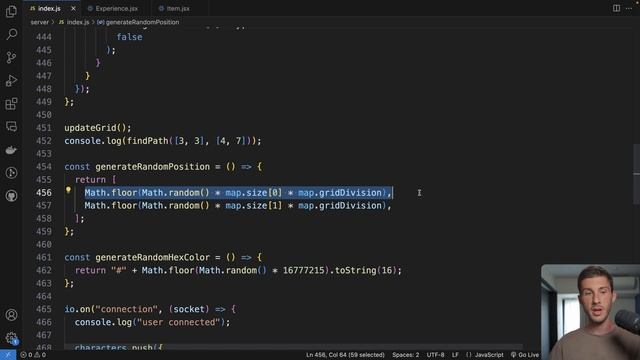Open the Source Control view
Image resolution: width=640 pixels, height=360 pixels.
point(11,57)
